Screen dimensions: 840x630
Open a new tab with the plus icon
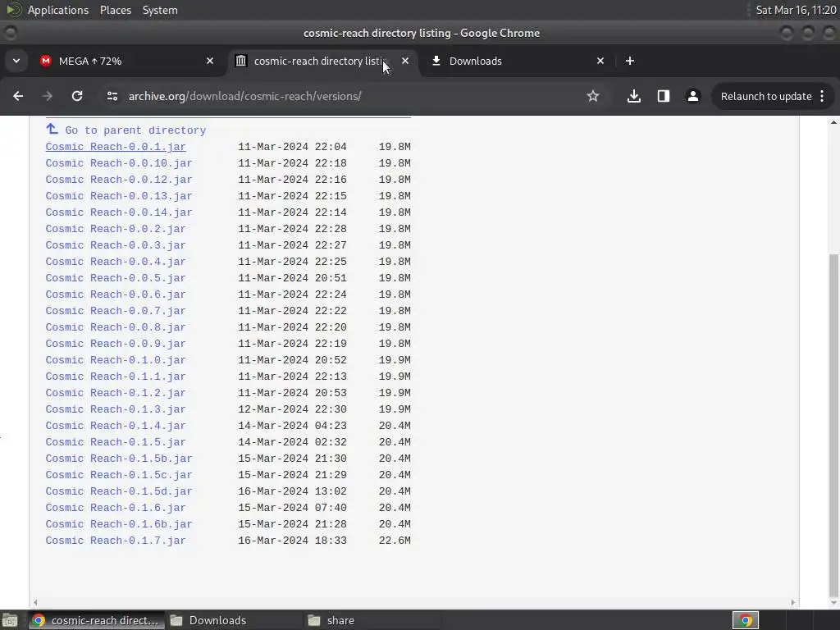click(630, 61)
